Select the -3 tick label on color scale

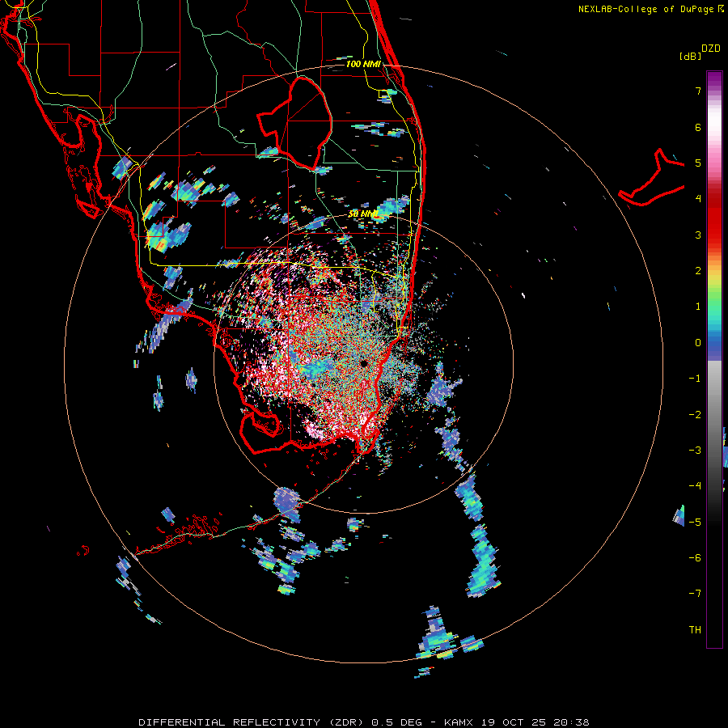695,451
